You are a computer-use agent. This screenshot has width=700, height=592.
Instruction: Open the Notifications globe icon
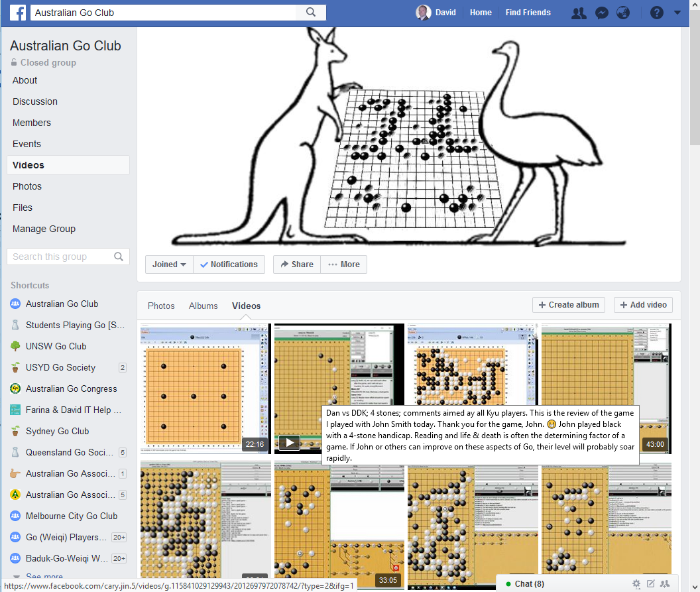(623, 13)
